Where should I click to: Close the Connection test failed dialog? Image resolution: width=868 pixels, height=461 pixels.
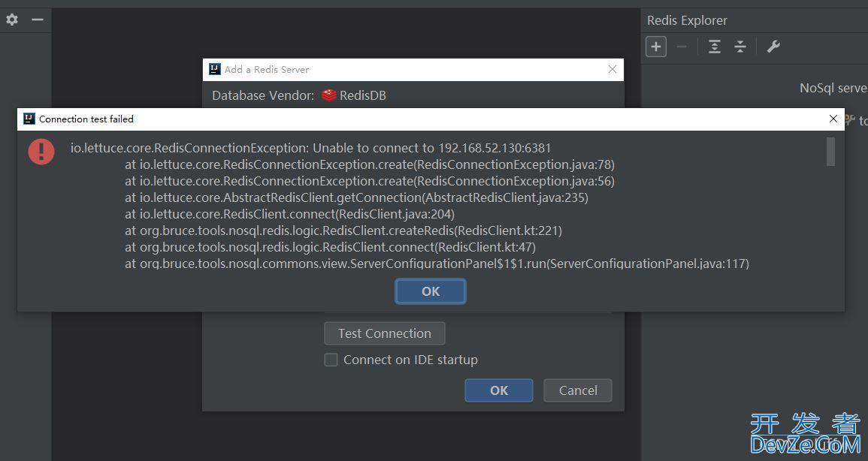(x=833, y=119)
